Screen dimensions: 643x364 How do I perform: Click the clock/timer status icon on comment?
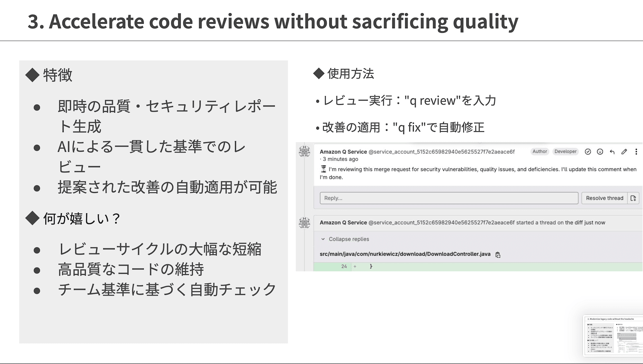[x=322, y=169]
